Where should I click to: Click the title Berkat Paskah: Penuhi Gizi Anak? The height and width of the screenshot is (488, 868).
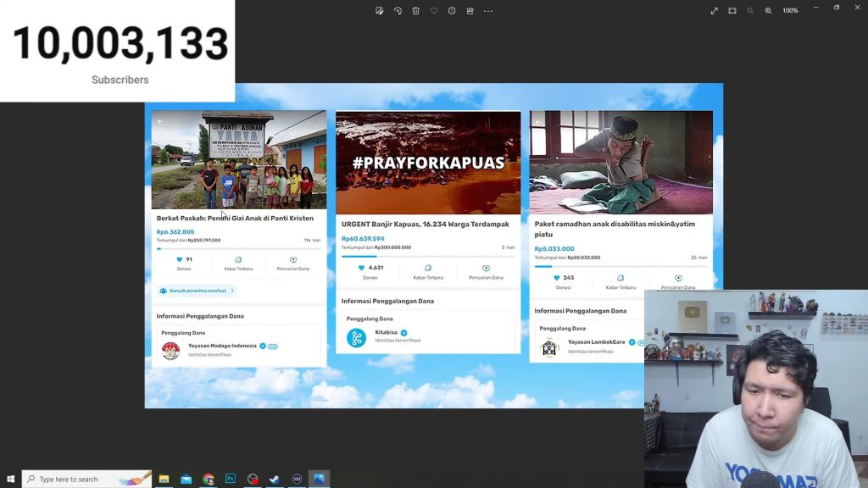pos(235,218)
